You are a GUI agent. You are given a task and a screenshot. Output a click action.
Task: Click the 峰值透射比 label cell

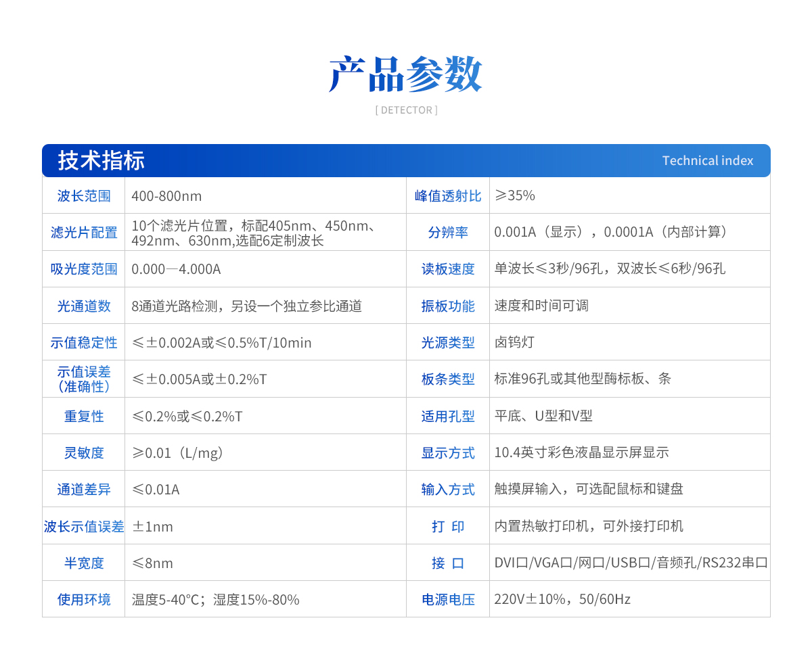(448, 196)
